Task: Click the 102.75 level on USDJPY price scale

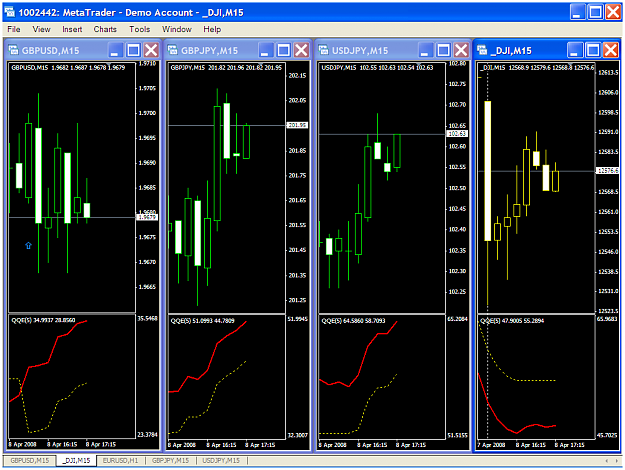Action: 457,84
